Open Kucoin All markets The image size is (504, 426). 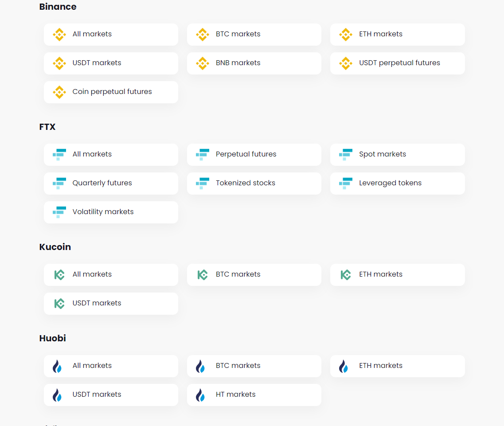coord(111,275)
